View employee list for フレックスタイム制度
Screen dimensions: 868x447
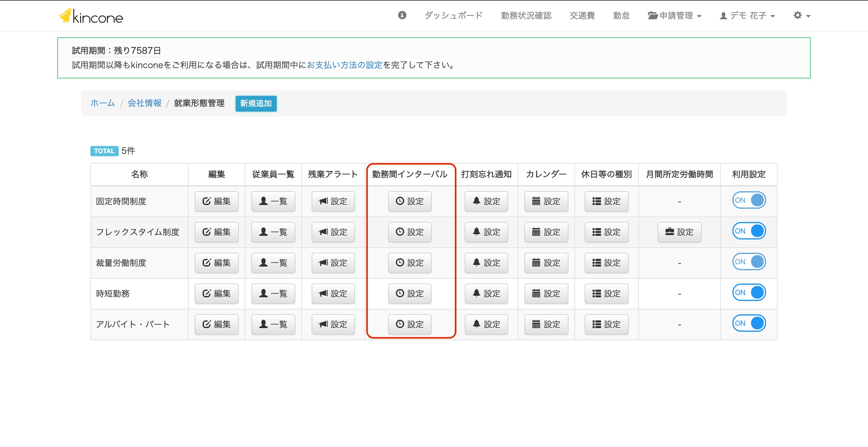click(x=273, y=232)
